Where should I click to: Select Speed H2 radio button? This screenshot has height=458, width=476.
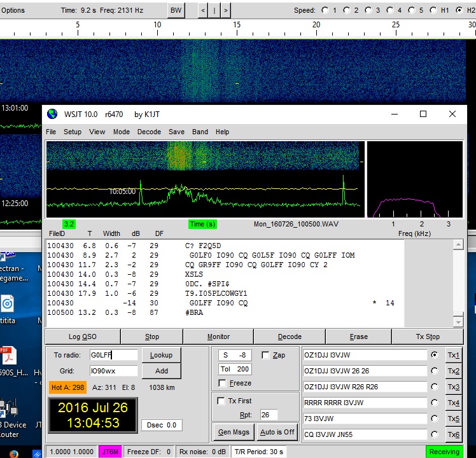coord(459,10)
